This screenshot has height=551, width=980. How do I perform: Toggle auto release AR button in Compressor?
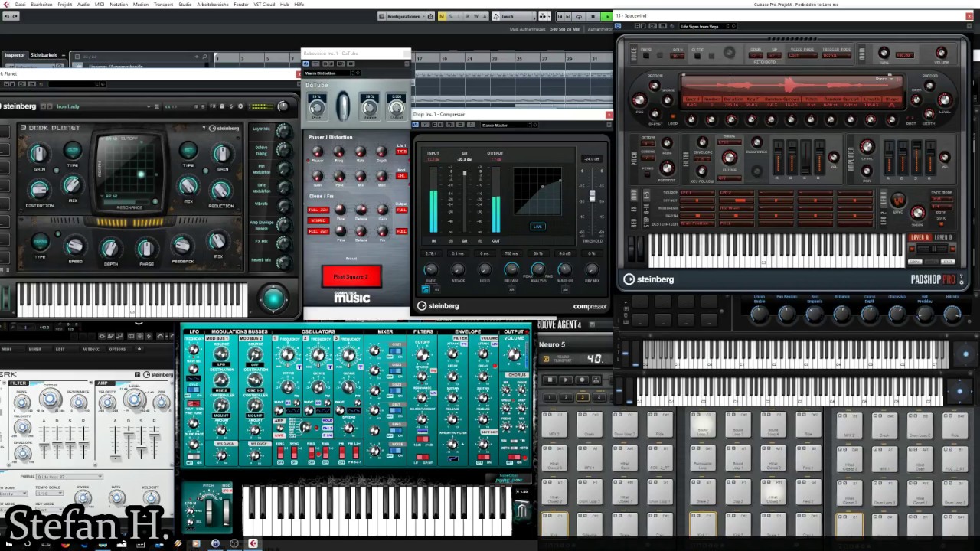click(x=512, y=289)
